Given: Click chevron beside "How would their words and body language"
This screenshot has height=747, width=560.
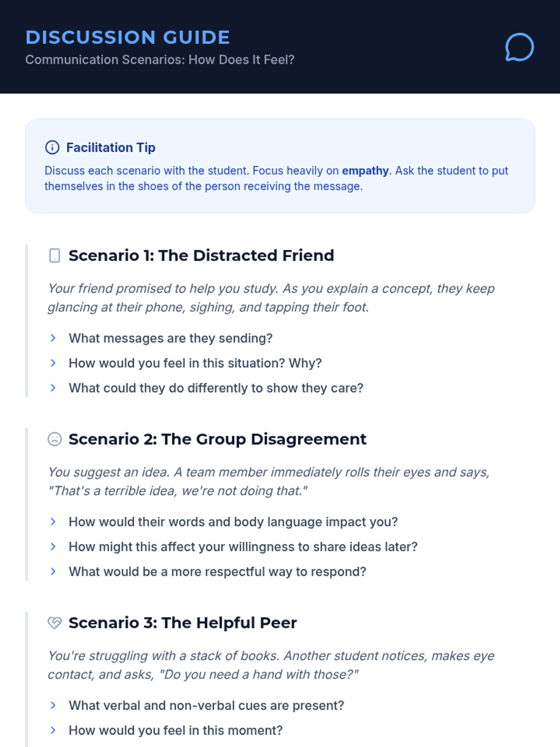Looking at the screenshot, I should pos(53,522).
